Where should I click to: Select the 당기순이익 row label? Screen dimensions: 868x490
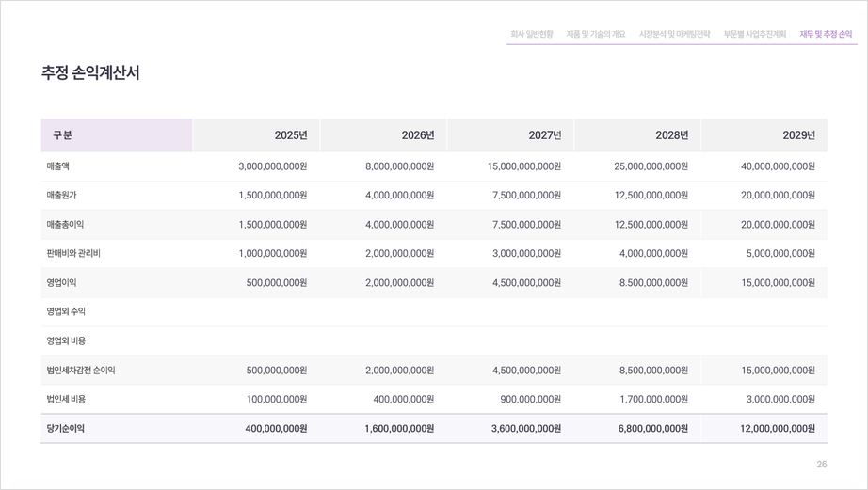click(x=65, y=428)
